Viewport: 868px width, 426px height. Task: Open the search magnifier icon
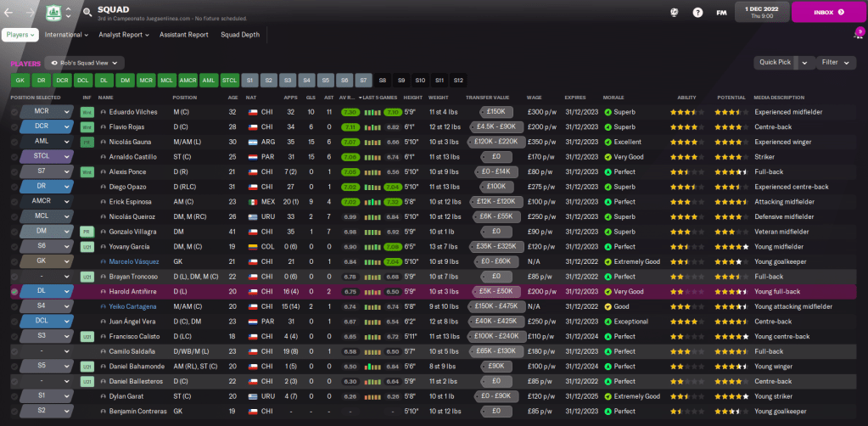coord(88,13)
